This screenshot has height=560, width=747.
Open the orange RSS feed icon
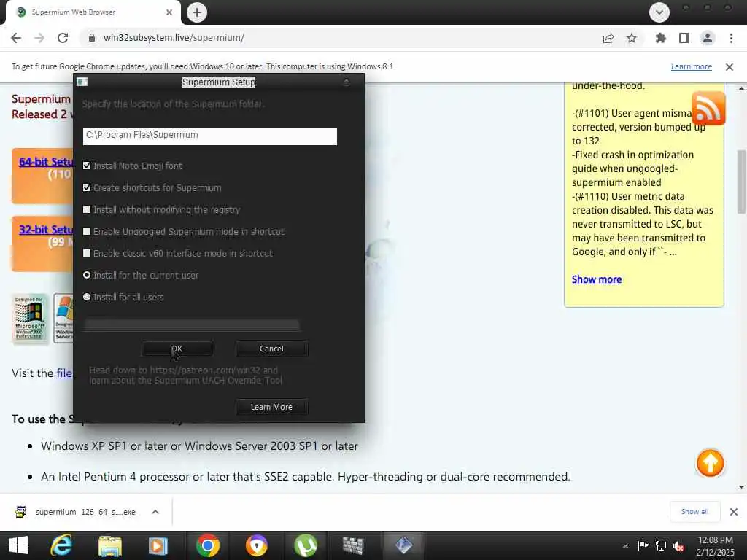tap(708, 108)
